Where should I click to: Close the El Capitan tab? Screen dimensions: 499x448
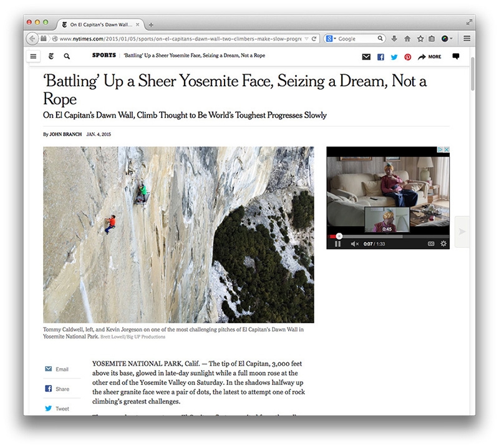(137, 24)
